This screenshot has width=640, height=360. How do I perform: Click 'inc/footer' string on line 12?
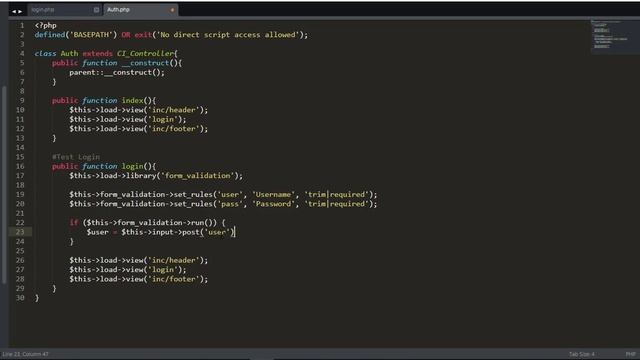(173, 129)
